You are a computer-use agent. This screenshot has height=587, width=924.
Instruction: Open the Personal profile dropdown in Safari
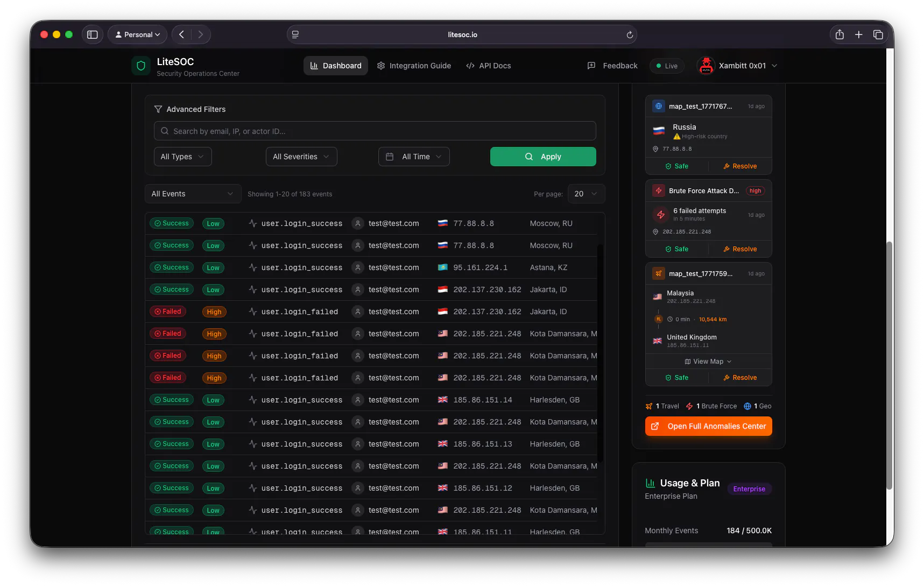tap(138, 34)
